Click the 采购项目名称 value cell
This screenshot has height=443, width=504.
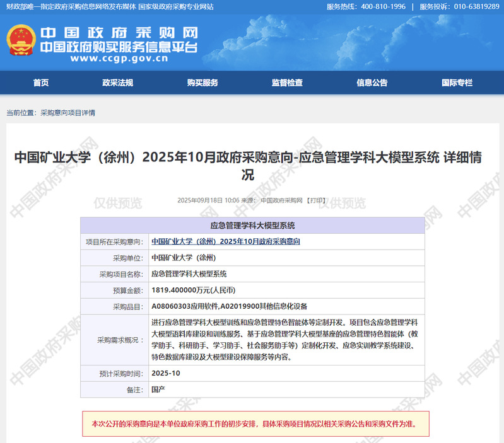click(286, 274)
